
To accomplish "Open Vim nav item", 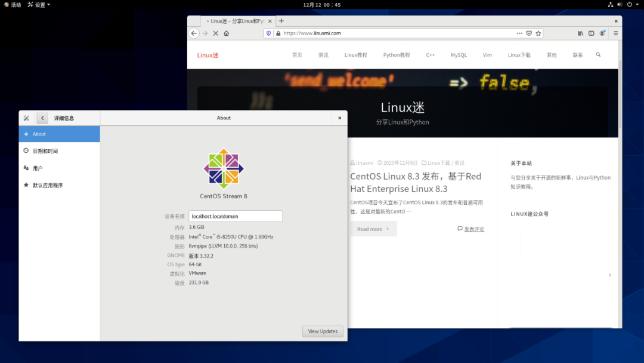I will [487, 55].
